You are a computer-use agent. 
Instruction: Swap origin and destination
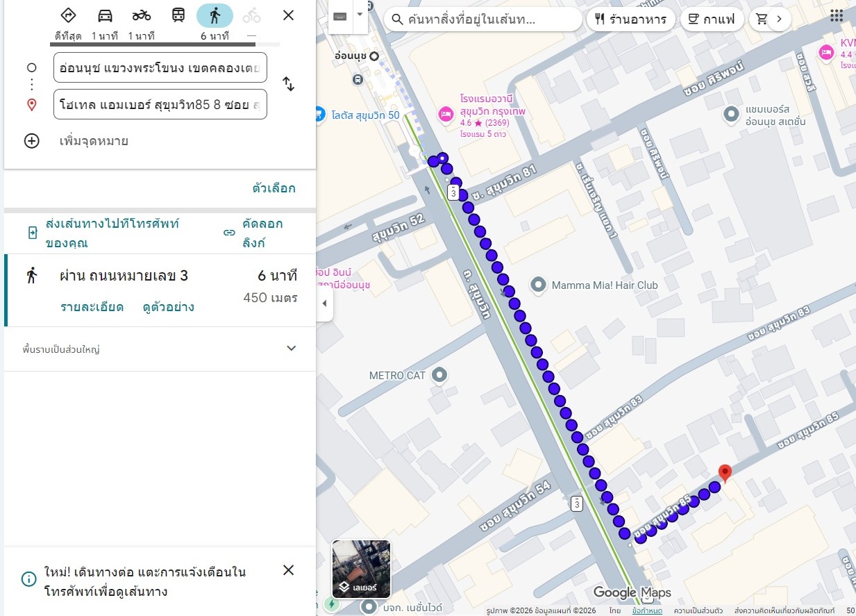289,85
